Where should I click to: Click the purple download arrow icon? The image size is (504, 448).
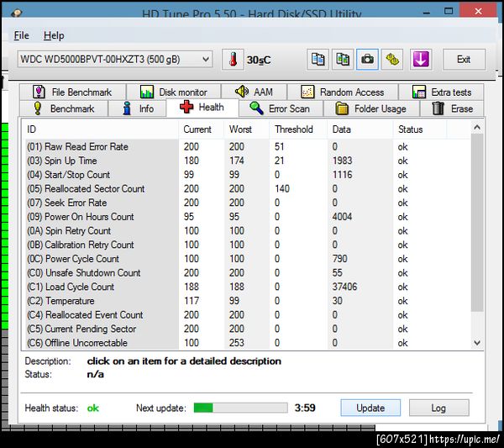[421, 60]
